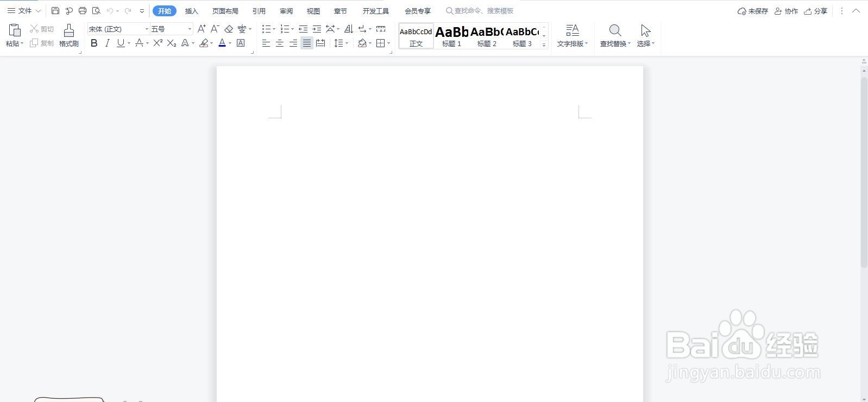Click the 未保存 cloud save button
Viewport: 868px width, 402px height.
tap(753, 11)
